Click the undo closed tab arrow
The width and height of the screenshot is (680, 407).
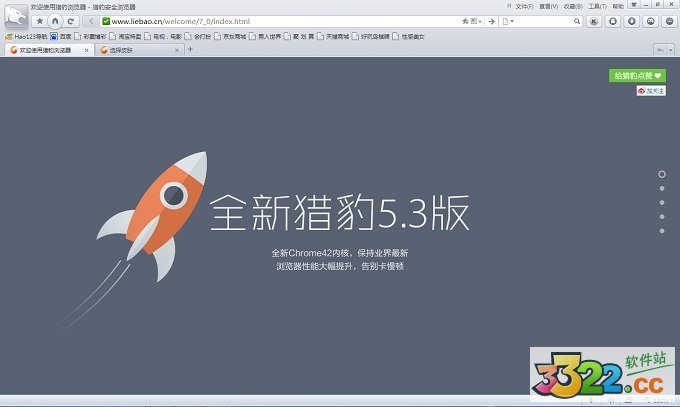(x=660, y=50)
